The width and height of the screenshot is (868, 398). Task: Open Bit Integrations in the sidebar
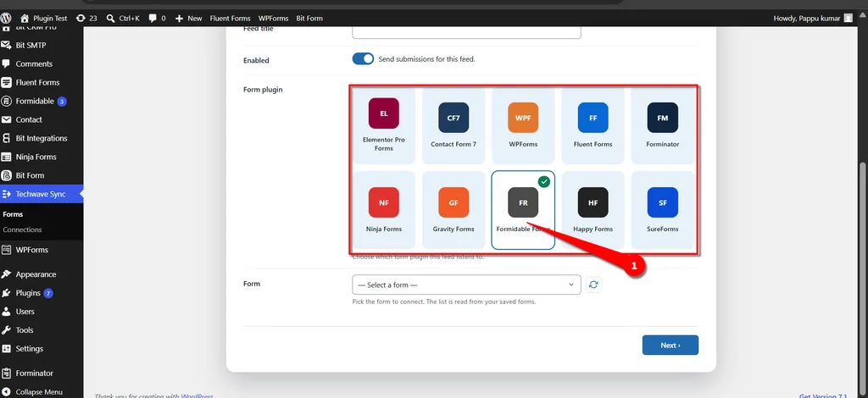pos(42,138)
